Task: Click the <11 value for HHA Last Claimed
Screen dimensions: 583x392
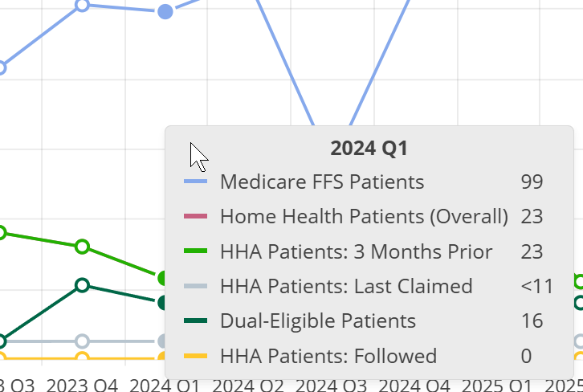Action: pyautogui.click(x=536, y=287)
